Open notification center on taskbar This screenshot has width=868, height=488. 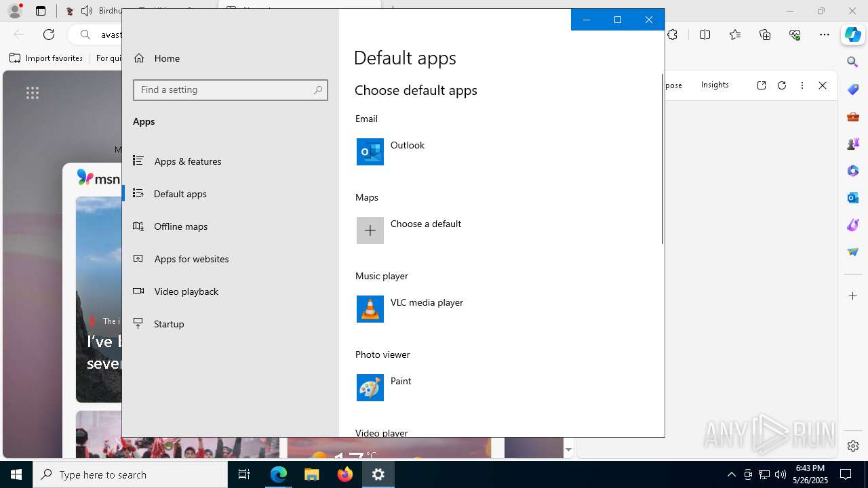[x=846, y=474]
